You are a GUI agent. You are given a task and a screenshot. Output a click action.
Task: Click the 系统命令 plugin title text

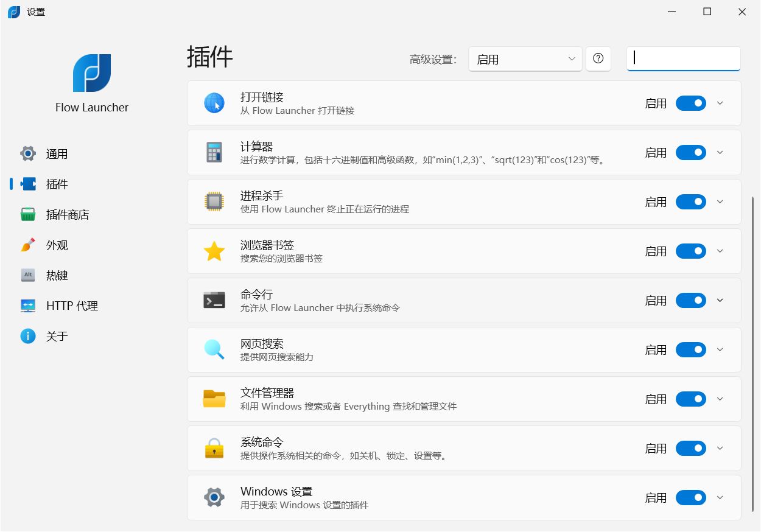pos(262,443)
